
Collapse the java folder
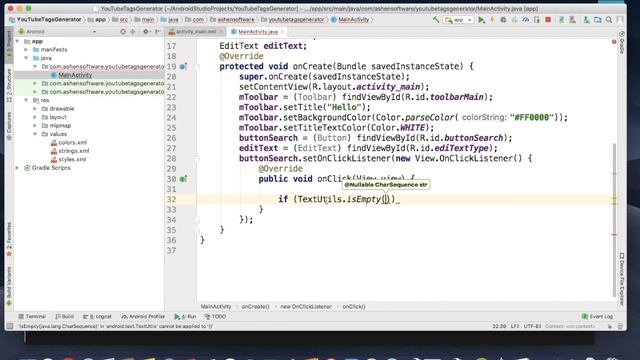pos(26,58)
